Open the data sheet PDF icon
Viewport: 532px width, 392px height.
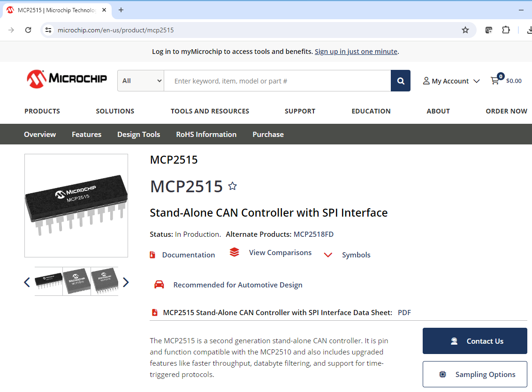154,312
